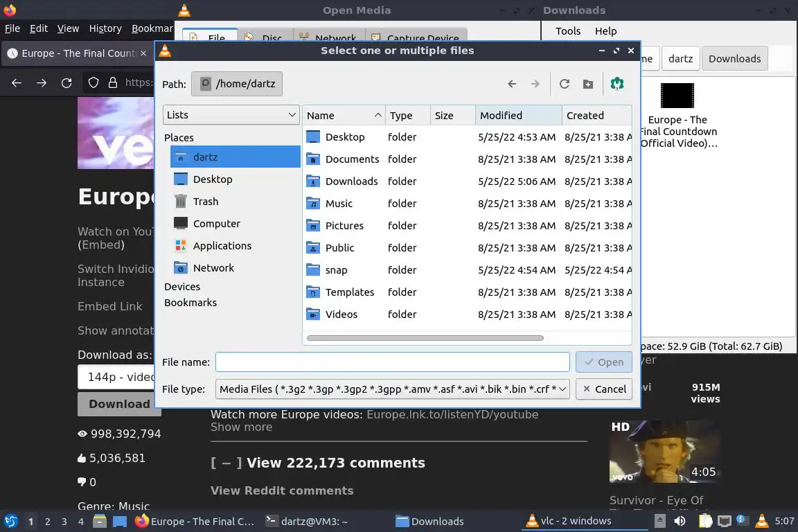
Task: Open Help menu in Downloads window
Action: pos(605,31)
